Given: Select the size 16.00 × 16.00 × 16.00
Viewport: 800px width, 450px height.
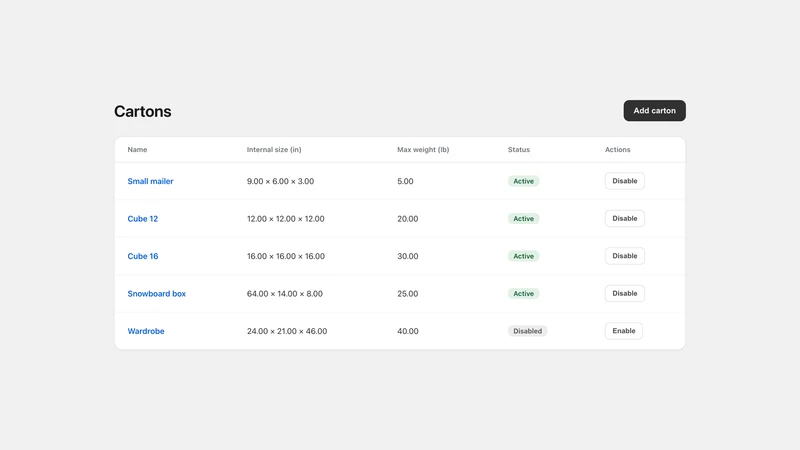Looking at the screenshot, I should point(286,256).
